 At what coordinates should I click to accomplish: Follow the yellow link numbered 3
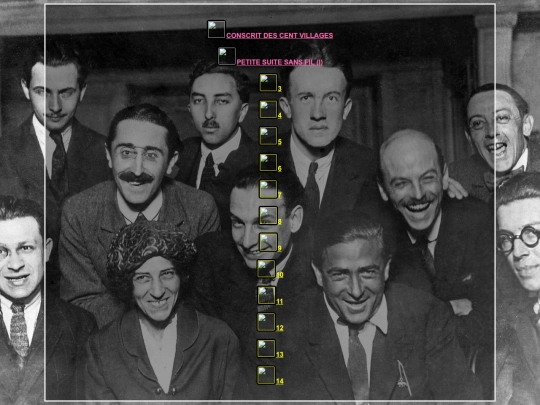[x=280, y=89]
